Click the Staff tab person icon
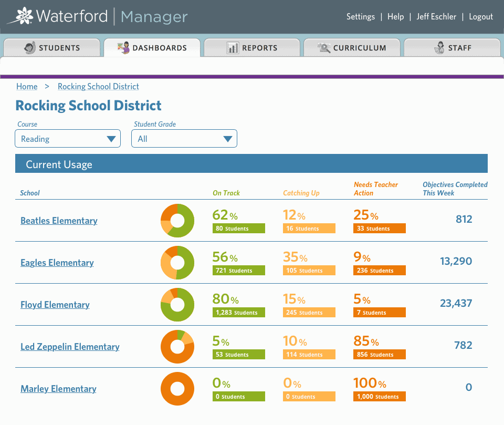 pyautogui.click(x=439, y=48)
